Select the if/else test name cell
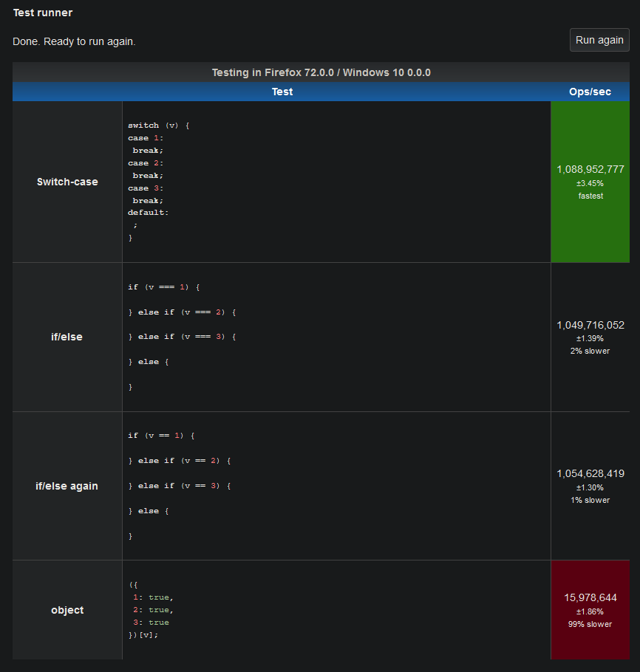This screenshot has height=672, width=640. pyautogui.click(x=67, y=337)
